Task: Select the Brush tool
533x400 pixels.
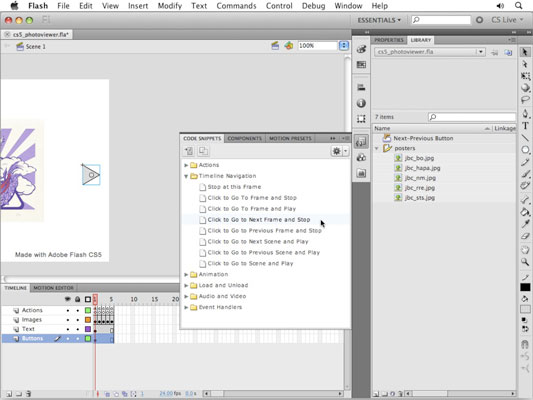Action: point(525,174)
